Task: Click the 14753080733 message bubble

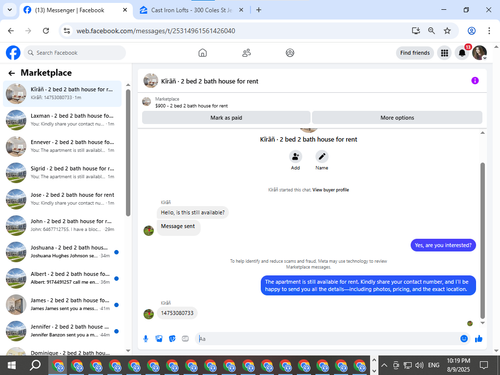Action: click(x=177, y=313)
